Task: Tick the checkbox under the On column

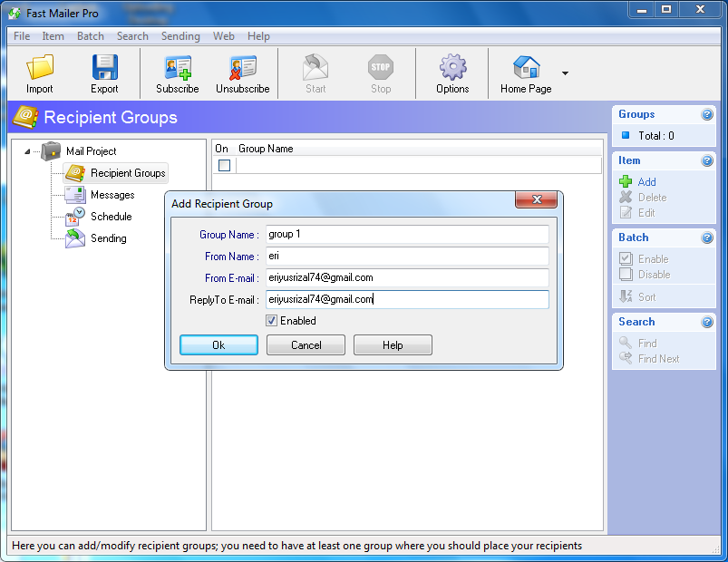Action: pyautogui.click(x=224, y=165)
